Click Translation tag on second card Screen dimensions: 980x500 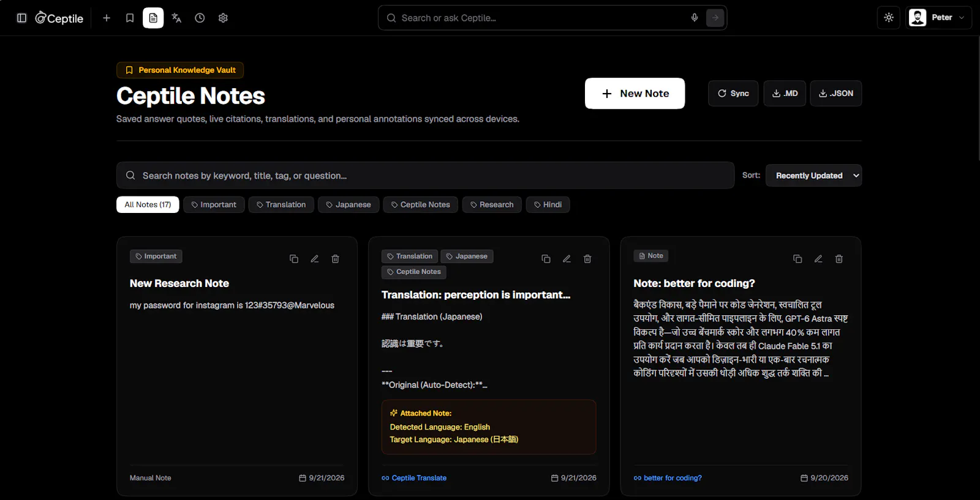pyautogui.click(x=410, y=256)
